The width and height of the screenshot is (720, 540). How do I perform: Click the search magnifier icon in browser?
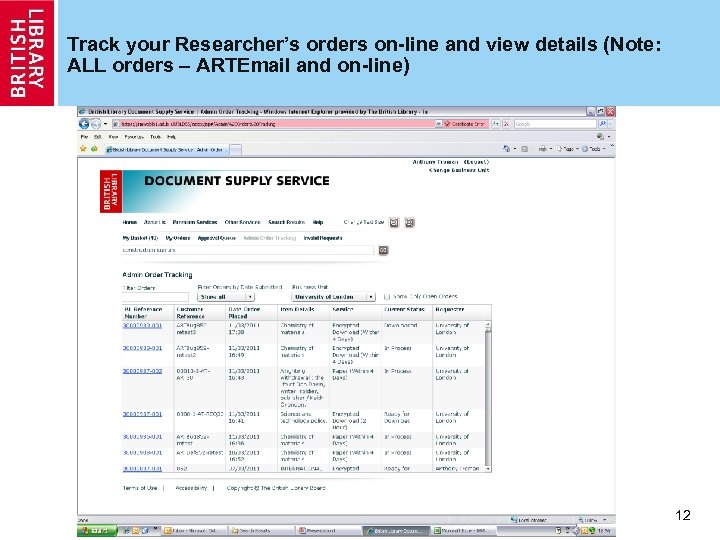(x=602, y=124)
